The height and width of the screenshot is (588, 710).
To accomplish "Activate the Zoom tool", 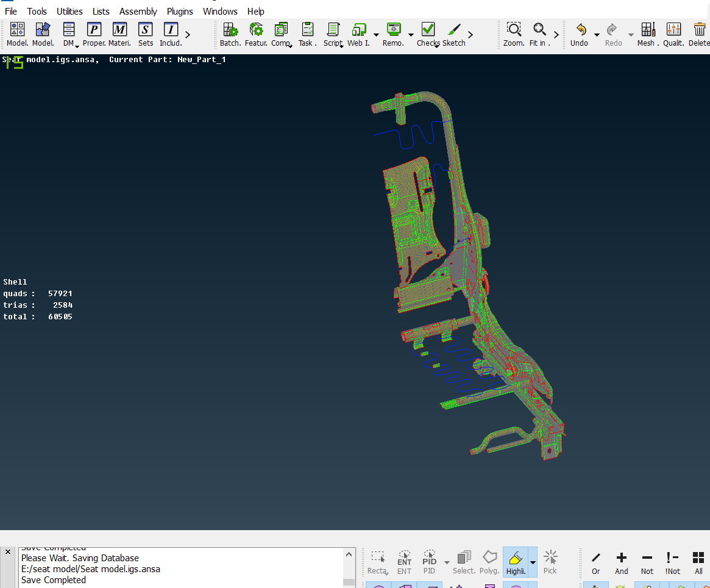I will [514, 29].
